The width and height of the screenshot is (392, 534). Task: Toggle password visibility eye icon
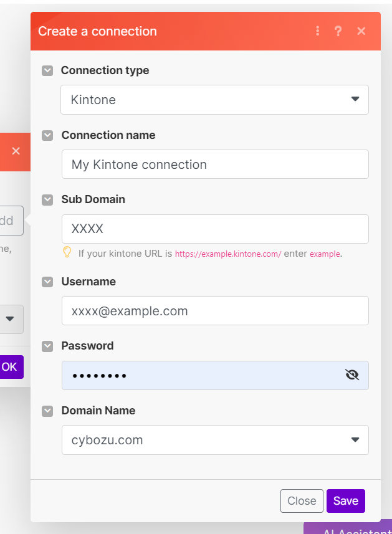coord(352,375)
